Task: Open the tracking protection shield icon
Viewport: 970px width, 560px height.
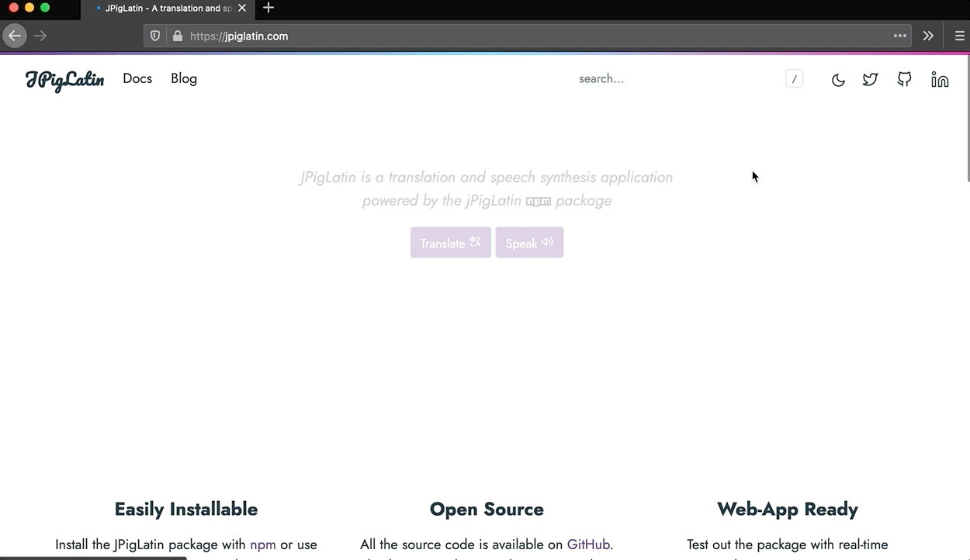Action: (155, 36)
